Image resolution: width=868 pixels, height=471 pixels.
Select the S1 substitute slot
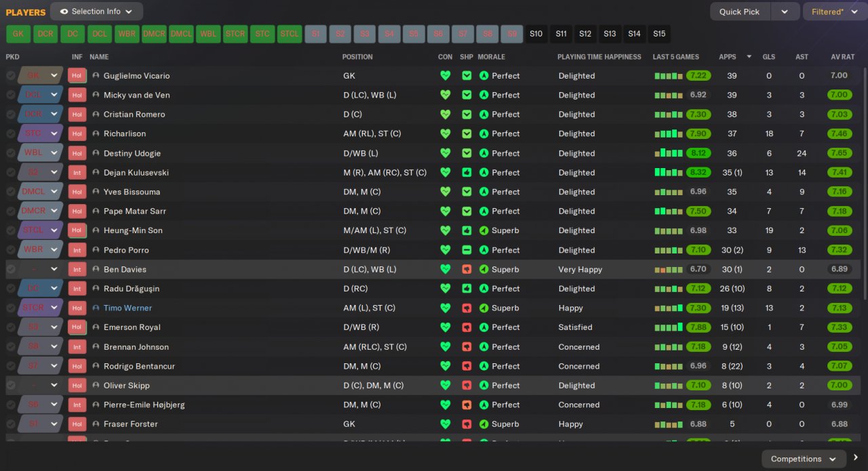point(316,33)
